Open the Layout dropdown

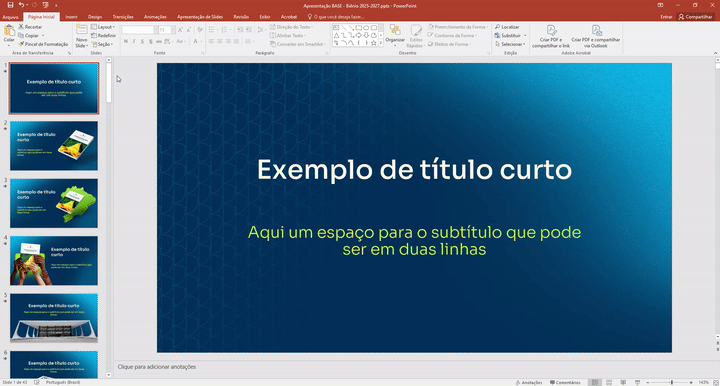click(x=103, y=27)
